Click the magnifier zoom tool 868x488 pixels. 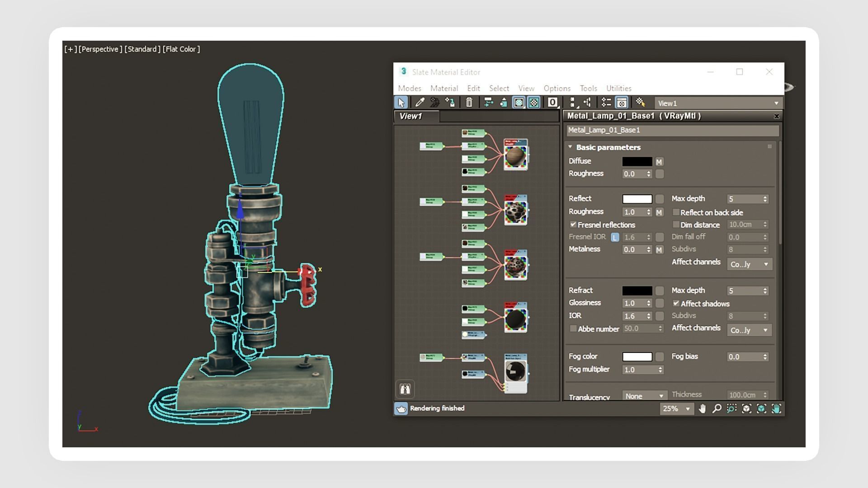click(x=717, y=409)
